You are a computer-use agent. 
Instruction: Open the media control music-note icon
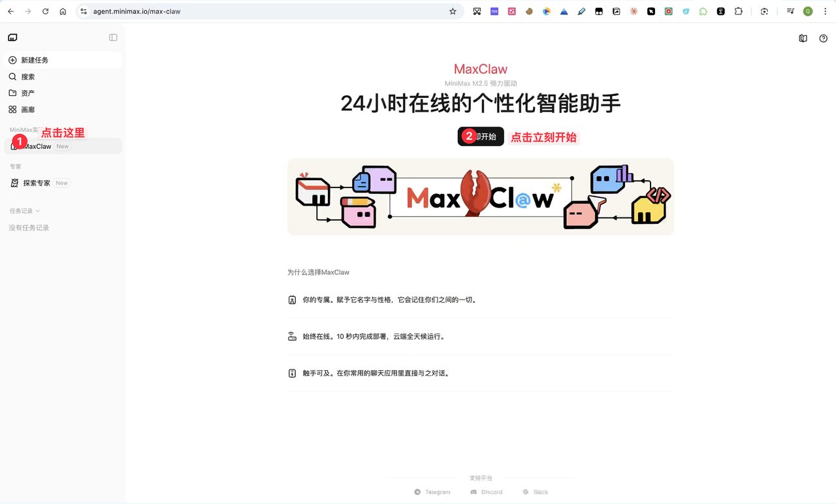[790, 11]
